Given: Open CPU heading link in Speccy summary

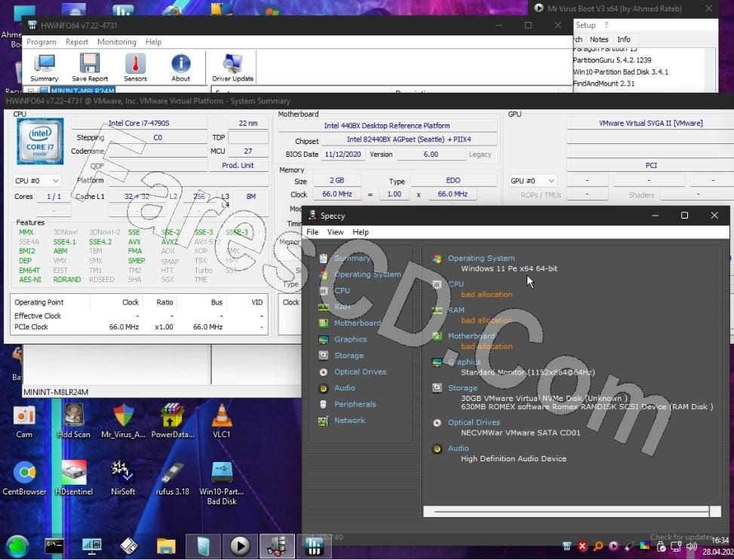Looking at the screenshot, I should click(x=456, y=284).
